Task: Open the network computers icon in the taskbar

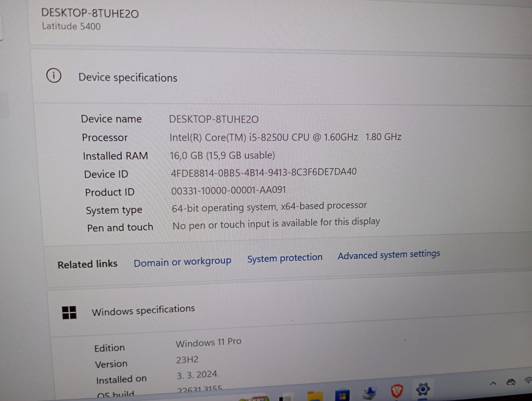Action: [x=369, y=393]
